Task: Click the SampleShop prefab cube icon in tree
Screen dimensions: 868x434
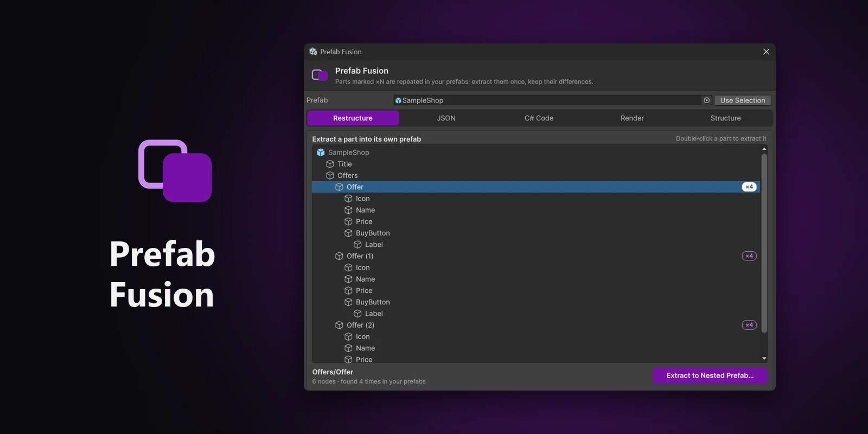Action: pyautogui.click(x=321, y=152)
